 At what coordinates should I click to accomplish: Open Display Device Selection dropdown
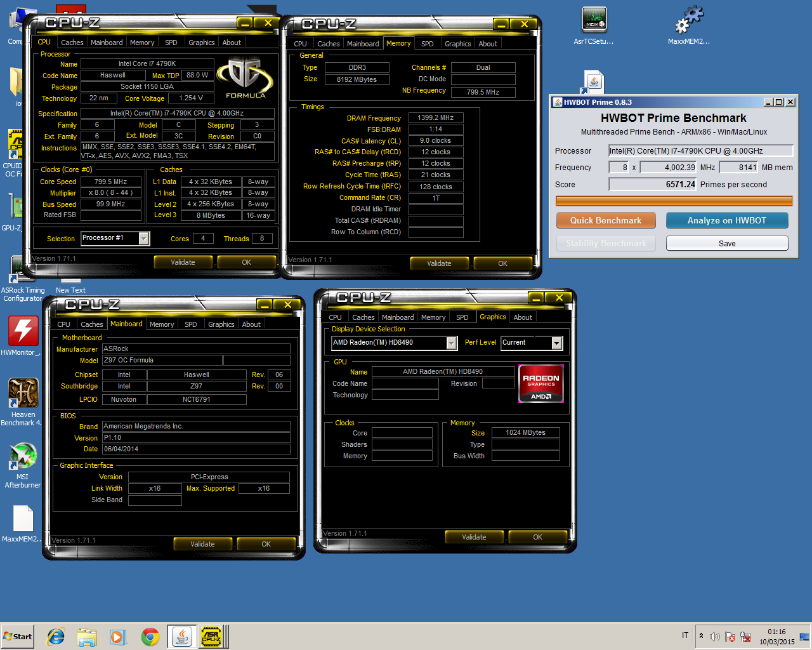click(452, 343)
